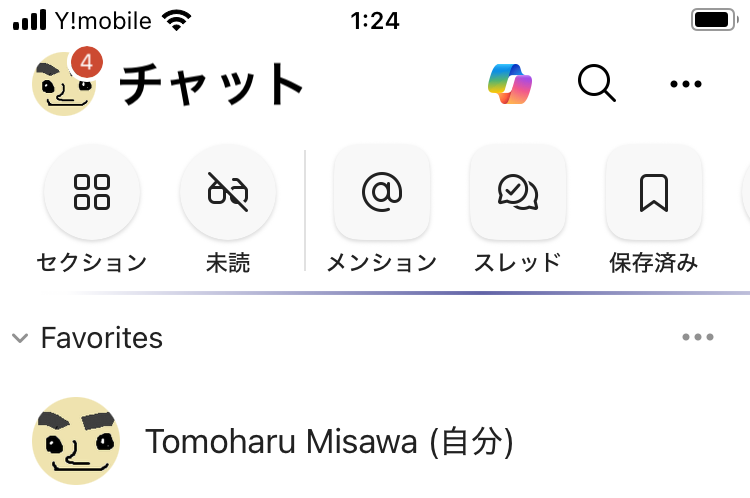
Task: Tap the search magnifier icon
Action: pyautogui.click(x=596, y=83)
